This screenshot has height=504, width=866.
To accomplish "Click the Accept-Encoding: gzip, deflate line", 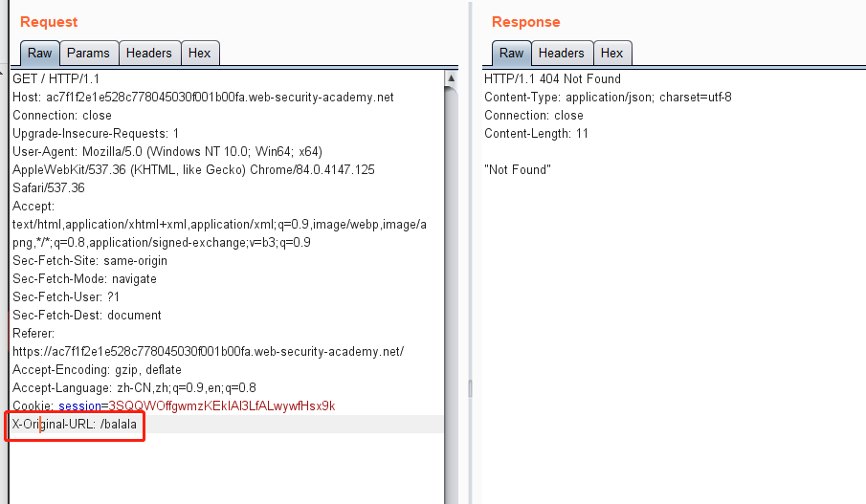I will click(x=98, y=370).
